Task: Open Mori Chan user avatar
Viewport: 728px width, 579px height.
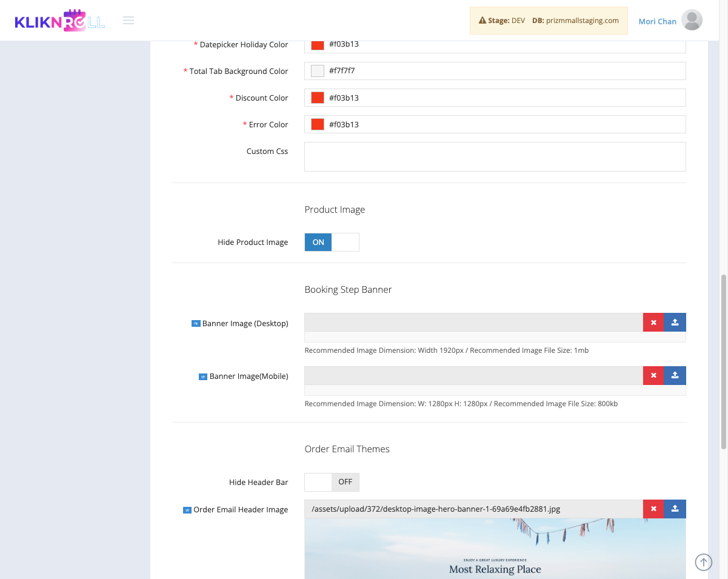Action: click(x=692, y=21)
